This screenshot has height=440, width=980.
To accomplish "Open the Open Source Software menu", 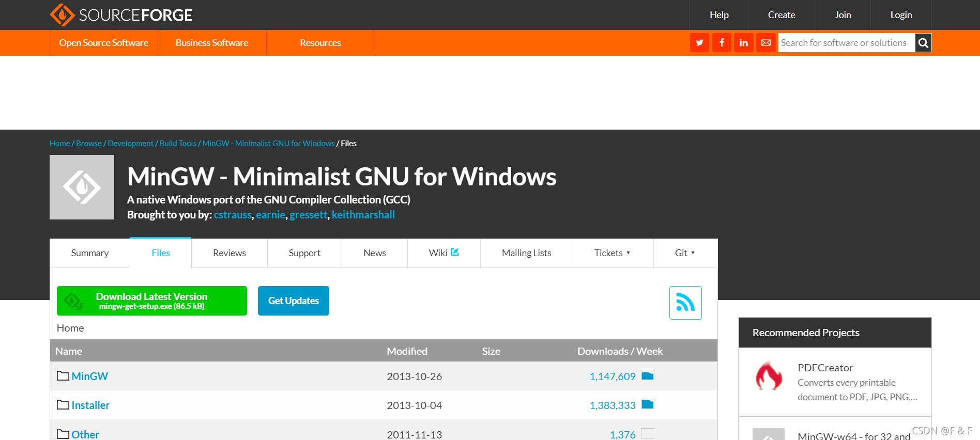I will pyautogui.click(x=104, y=43).
